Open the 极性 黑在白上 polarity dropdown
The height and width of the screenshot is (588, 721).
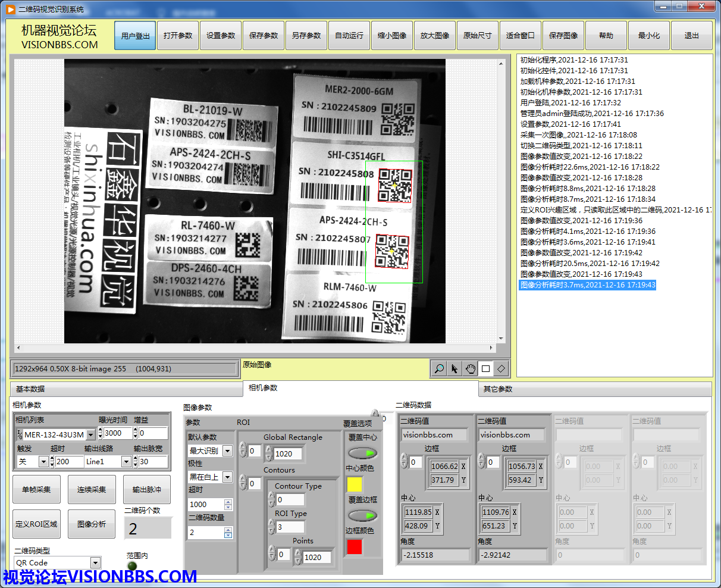pos(227,477)
